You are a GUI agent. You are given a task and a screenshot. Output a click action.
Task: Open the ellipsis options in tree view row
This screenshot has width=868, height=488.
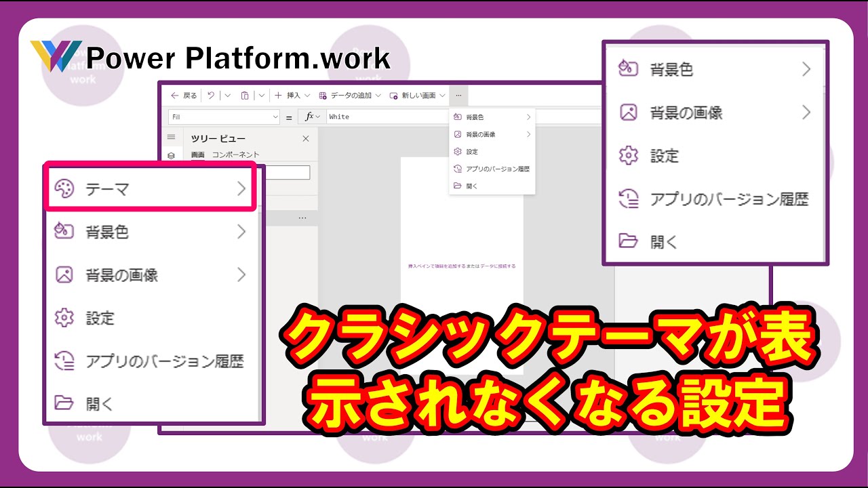(302, 218)
